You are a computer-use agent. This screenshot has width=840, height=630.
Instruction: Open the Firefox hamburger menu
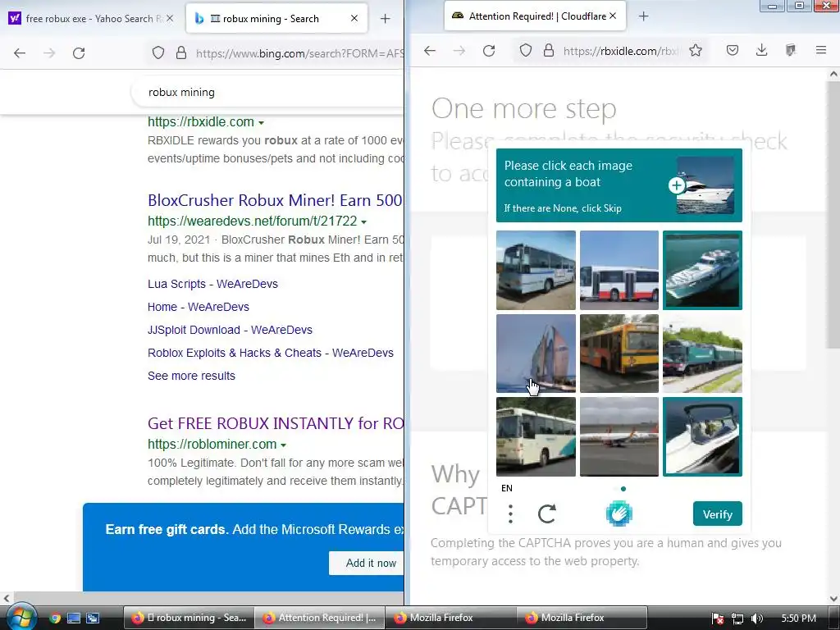click(x=820, y=50)
